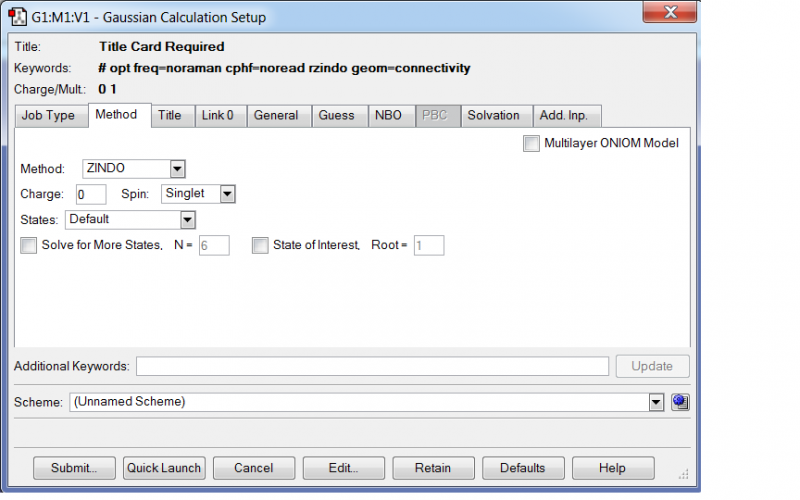Enable Multilayer ONIOM Model checkbox
800x500 pixels.
[x=531, y=143]
